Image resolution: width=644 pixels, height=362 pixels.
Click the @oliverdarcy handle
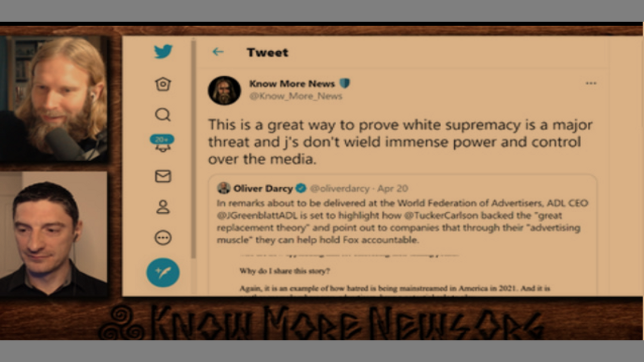[x=340, y=189]
